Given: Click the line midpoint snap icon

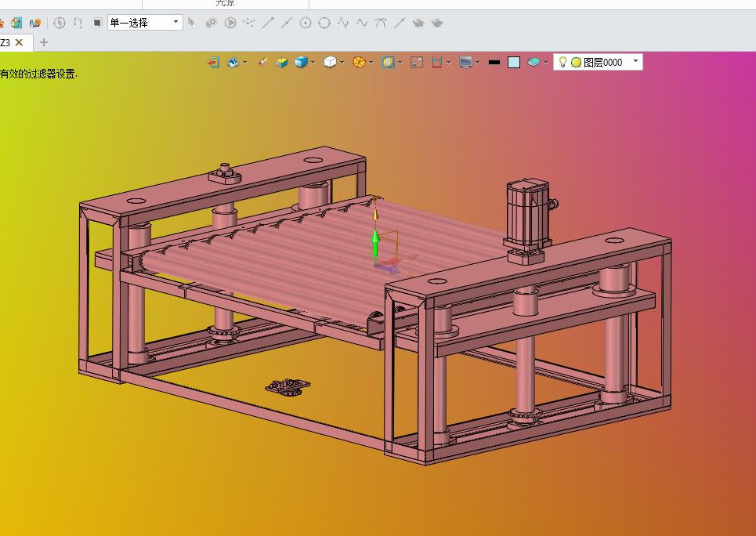Looking at the screenshot, I should (287, 23).
